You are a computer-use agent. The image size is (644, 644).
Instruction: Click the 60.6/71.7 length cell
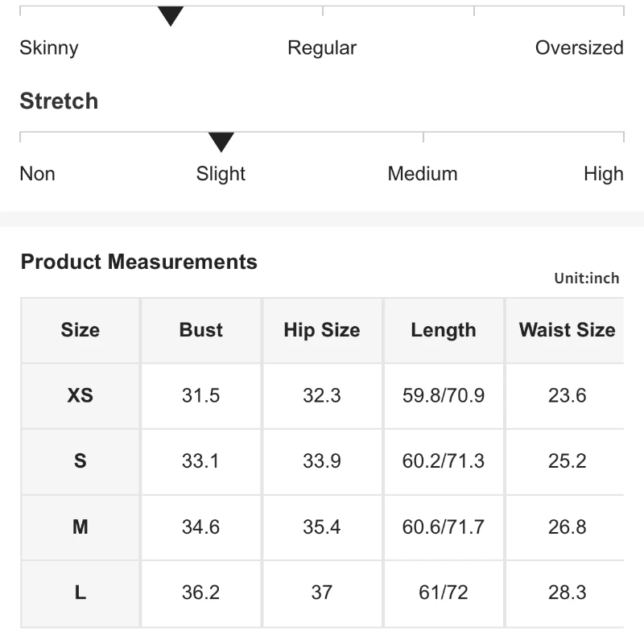444,527
